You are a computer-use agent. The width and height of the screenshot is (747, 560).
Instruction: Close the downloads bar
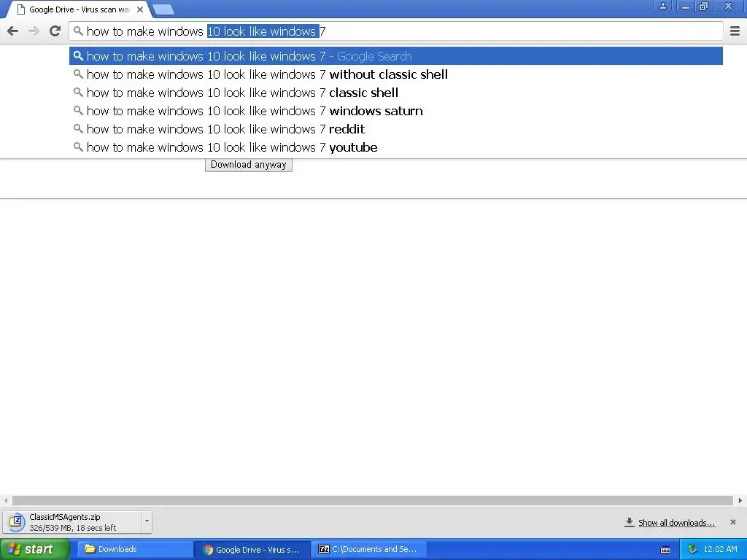click(733, 522)
